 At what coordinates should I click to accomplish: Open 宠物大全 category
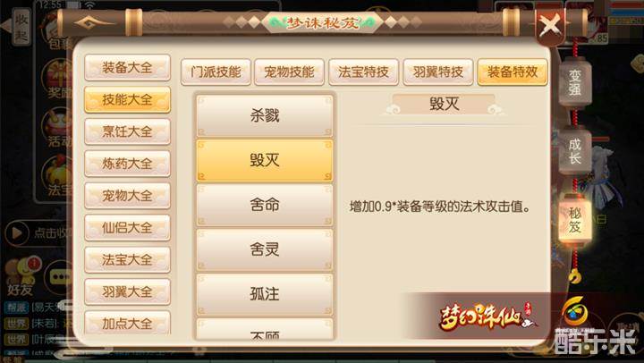click(x=127, y=196)
